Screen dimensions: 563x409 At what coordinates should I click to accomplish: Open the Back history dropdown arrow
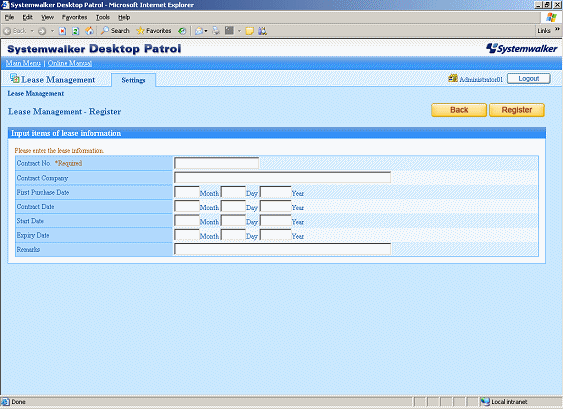32,31
